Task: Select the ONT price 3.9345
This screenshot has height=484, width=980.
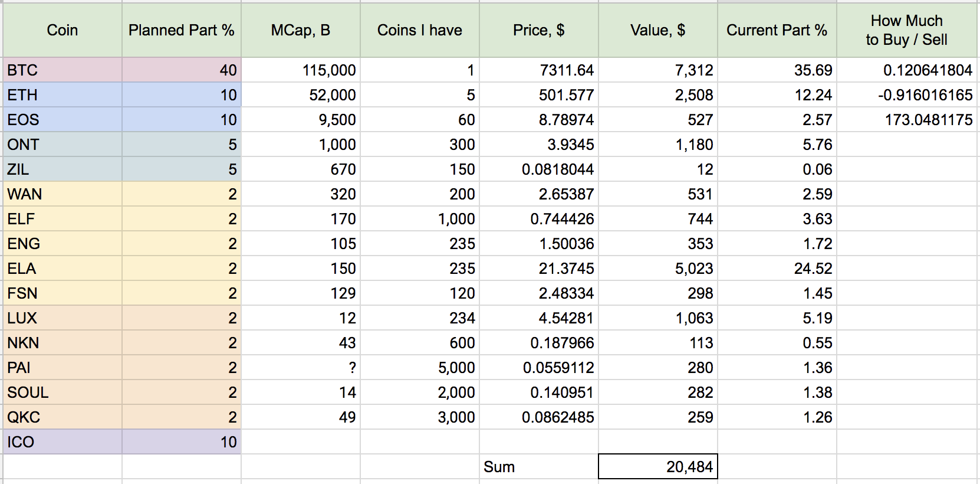Action: click(x=539, y=145)
